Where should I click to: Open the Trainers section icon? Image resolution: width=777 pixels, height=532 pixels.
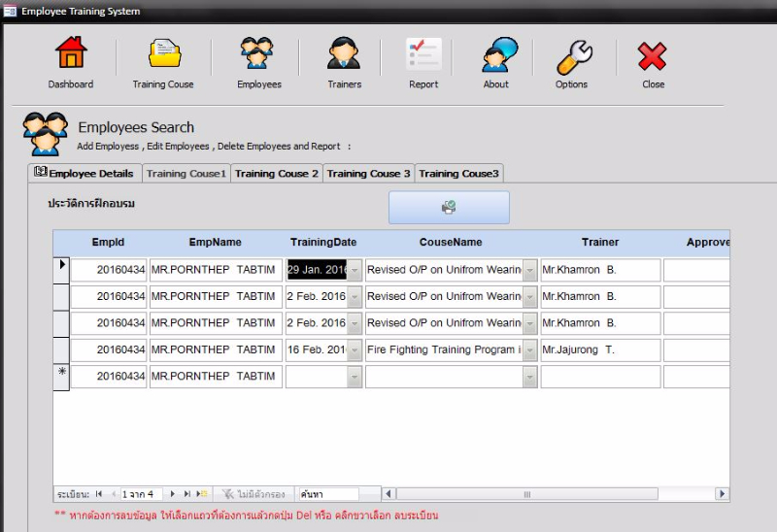pyautogui.click(x=344, y=54)
